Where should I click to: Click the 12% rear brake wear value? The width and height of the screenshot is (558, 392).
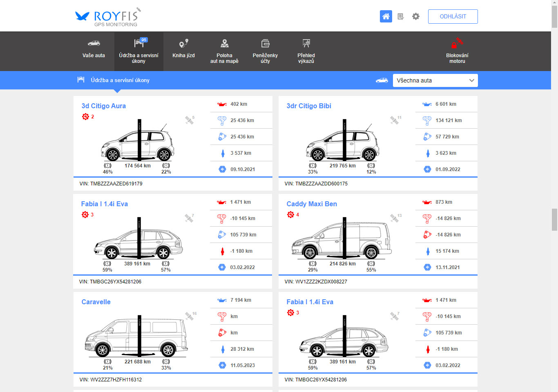pos(371,172)
